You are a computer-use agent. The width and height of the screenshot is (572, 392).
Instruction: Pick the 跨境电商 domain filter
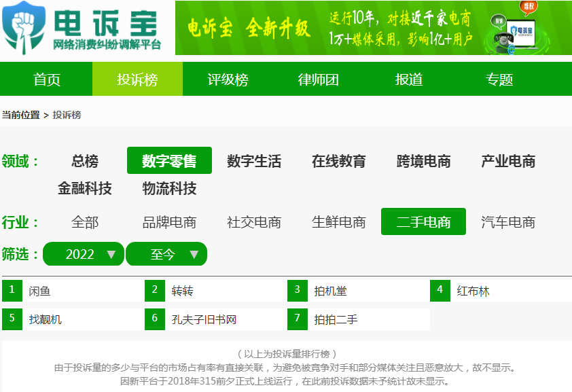[x=423, y=161]
